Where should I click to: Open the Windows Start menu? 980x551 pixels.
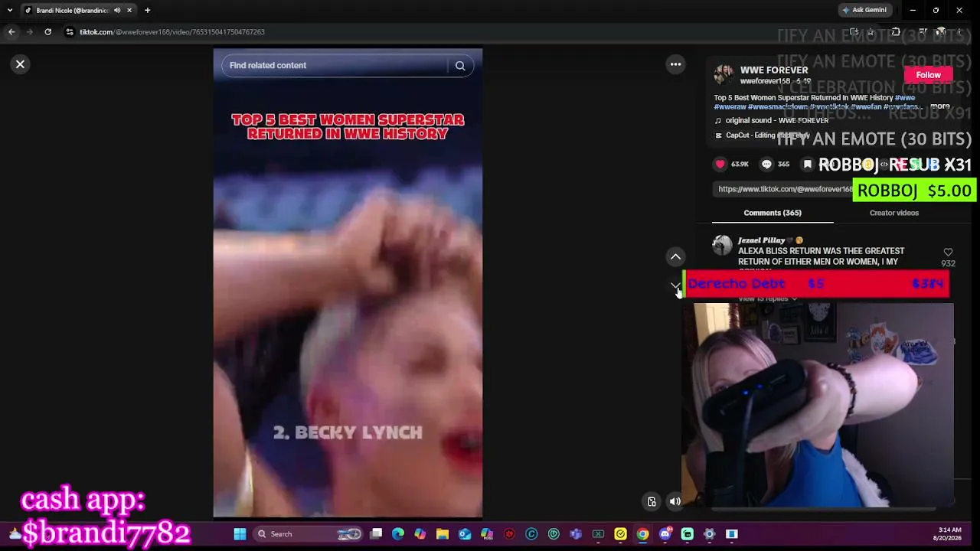(x=240, y=534)
